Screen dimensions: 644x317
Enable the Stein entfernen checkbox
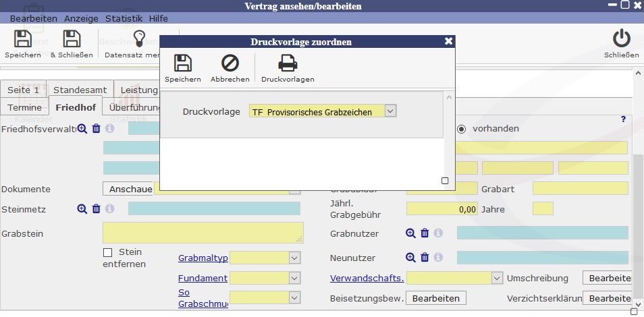(108, 252)
